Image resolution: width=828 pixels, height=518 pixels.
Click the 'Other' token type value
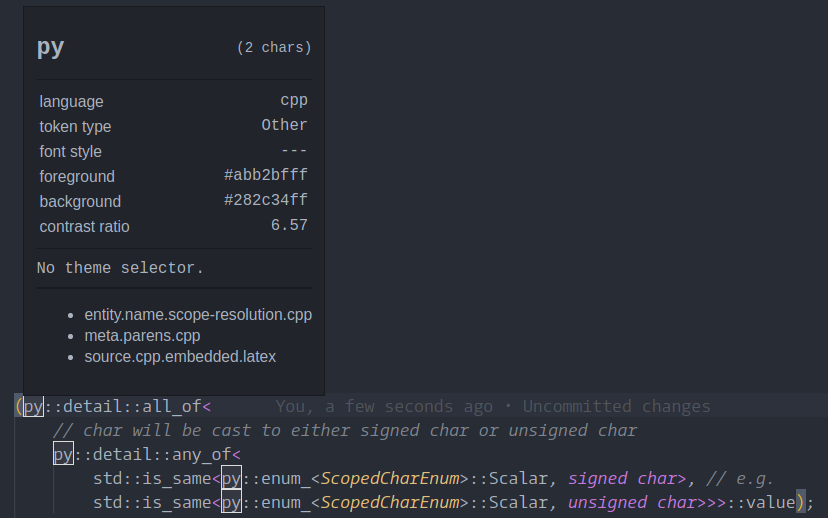[x=284, y=125]
